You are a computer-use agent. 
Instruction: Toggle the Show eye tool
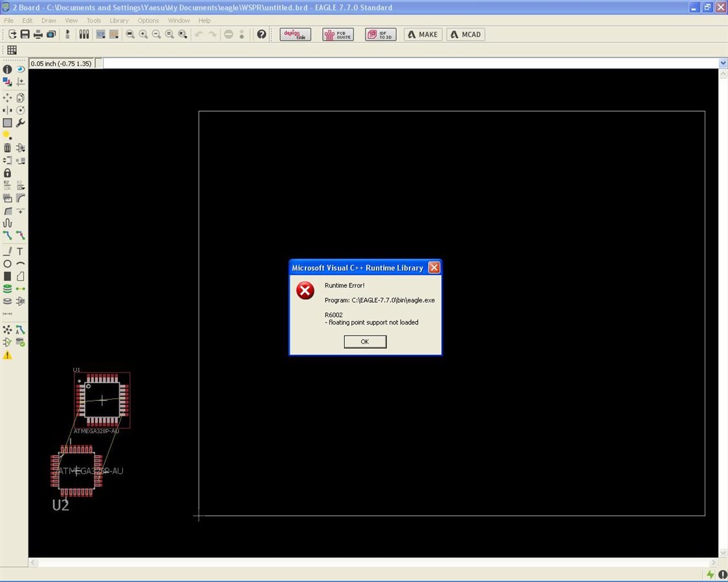tap(20, 69)
